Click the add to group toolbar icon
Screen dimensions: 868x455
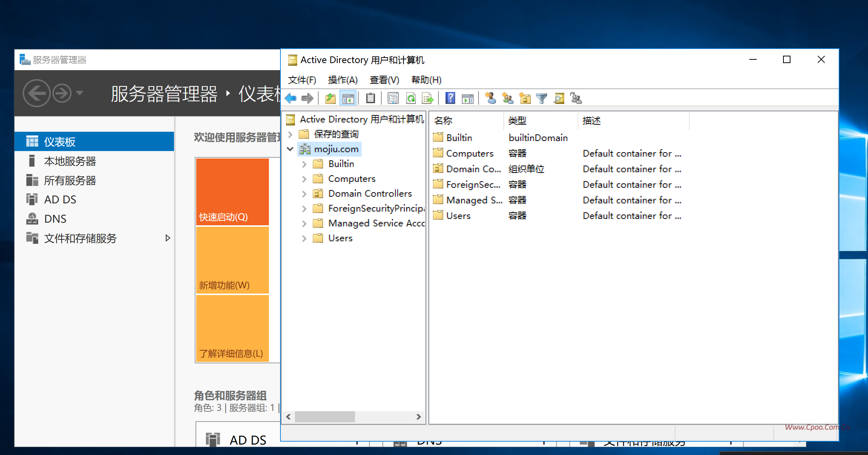click(576, 98)
